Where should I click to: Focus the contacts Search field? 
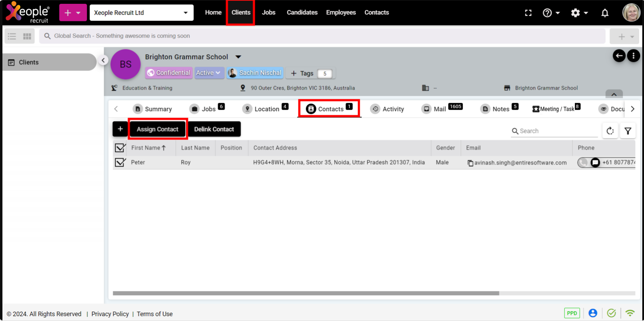554,131
